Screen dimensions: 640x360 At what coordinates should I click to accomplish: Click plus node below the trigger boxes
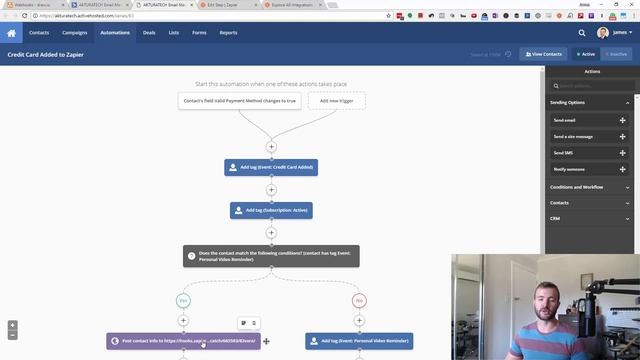pyautogui.click(x=271, y=147)
